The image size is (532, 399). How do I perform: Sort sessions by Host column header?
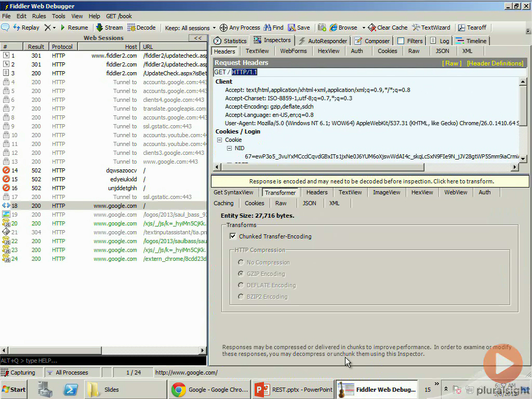pos(109,46)
